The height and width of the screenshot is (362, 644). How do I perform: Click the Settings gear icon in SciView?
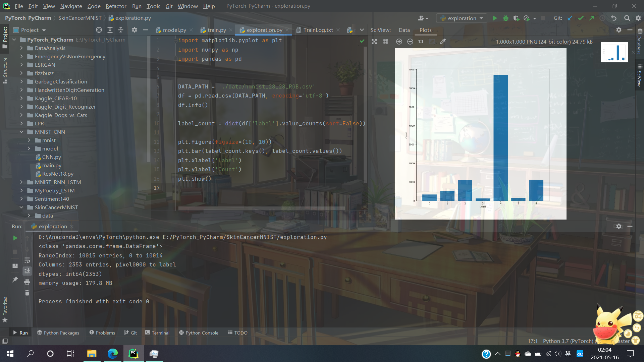click(619, 30)
